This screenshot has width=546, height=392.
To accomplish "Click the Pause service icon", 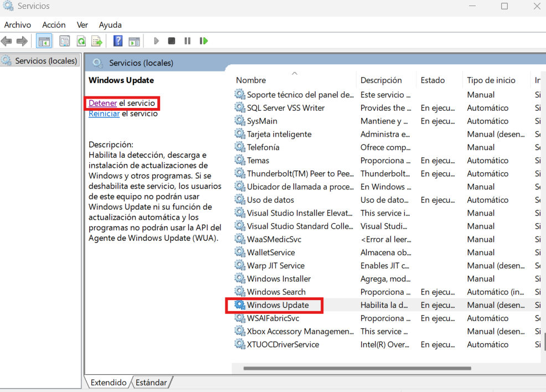I will [187, 41].
